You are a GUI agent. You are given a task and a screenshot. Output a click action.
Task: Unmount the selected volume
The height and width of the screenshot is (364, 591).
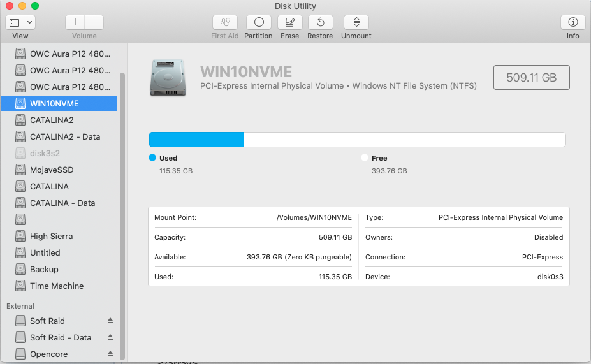[x=356, y=22]
